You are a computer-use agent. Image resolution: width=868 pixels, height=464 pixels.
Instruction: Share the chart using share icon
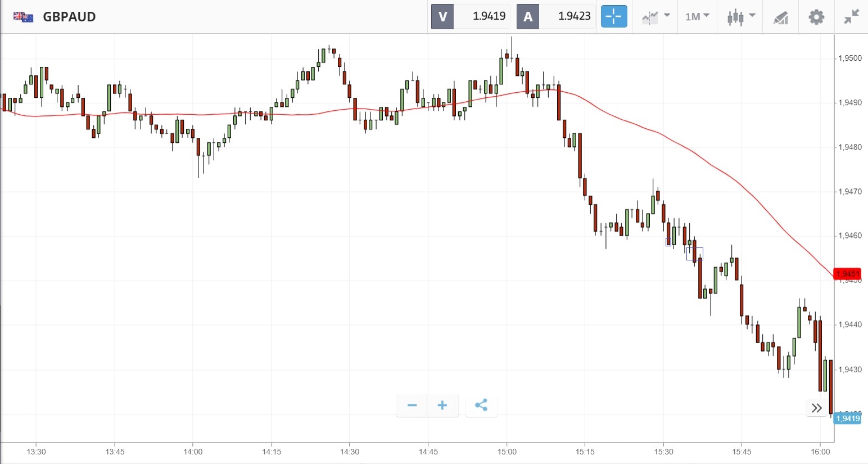[x=481, y=406]
